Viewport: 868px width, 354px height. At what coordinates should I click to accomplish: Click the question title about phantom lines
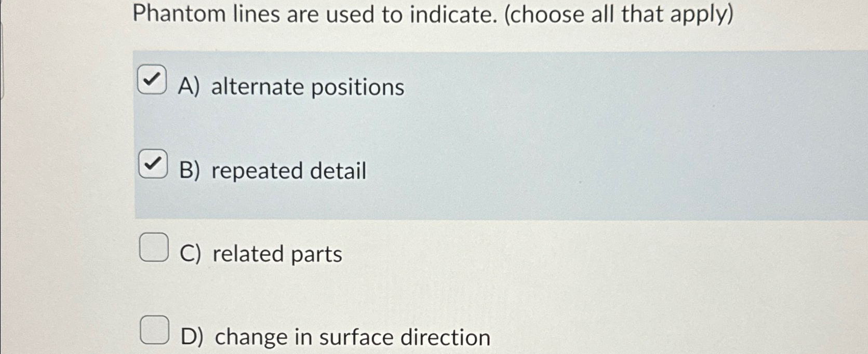pyautogui.click(x=434, y=15)
